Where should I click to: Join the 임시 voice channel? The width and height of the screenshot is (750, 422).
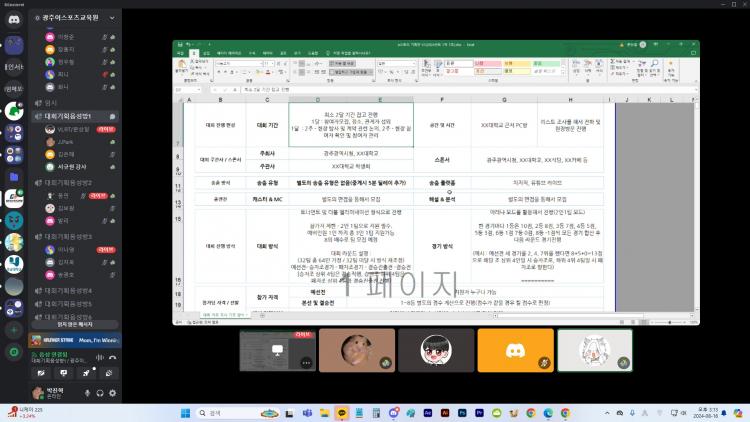click(50, 103)
